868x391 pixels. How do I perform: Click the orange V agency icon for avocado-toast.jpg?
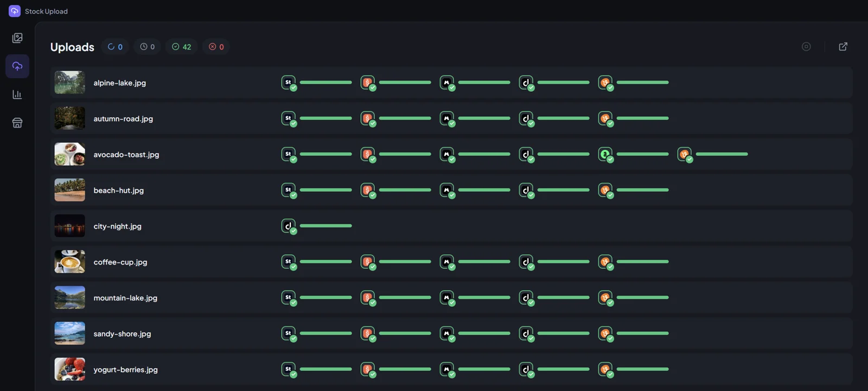coord(685,154)
